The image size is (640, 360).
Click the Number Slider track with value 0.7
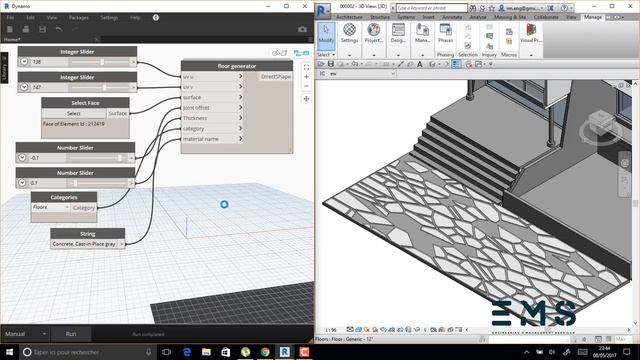pos(98,183)
